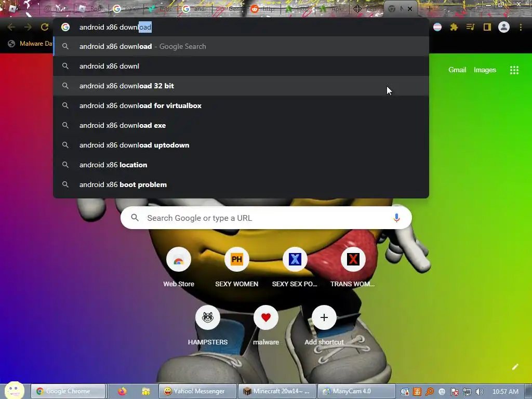Open Gmail link
Screen dimensions: 532x399
457,70
